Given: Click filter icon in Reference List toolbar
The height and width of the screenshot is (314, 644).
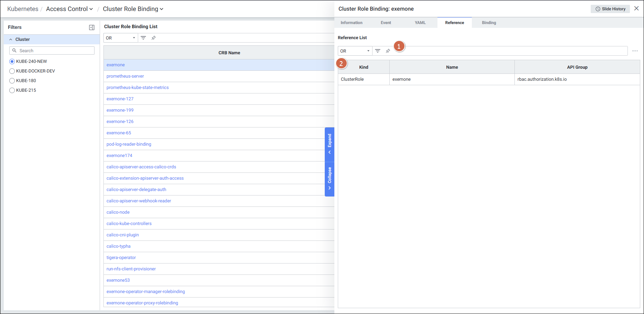Looking at the screenshot, I should click(x=378, y=51).
